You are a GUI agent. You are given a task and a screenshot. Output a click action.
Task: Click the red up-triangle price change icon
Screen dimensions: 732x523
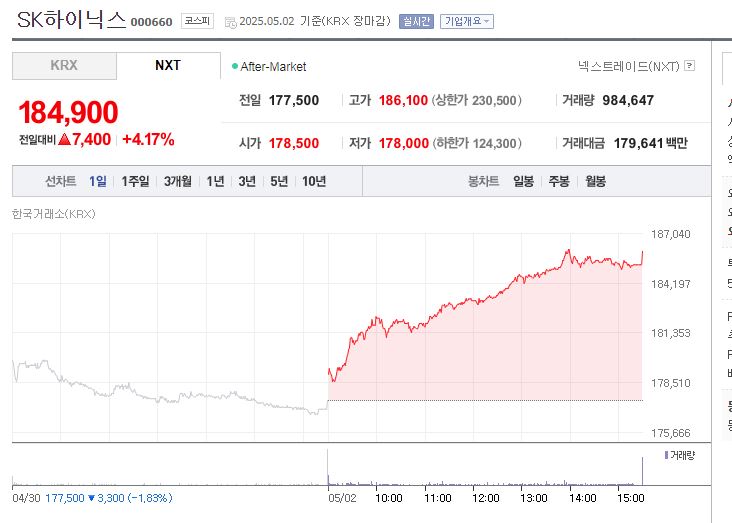(63, 140)
